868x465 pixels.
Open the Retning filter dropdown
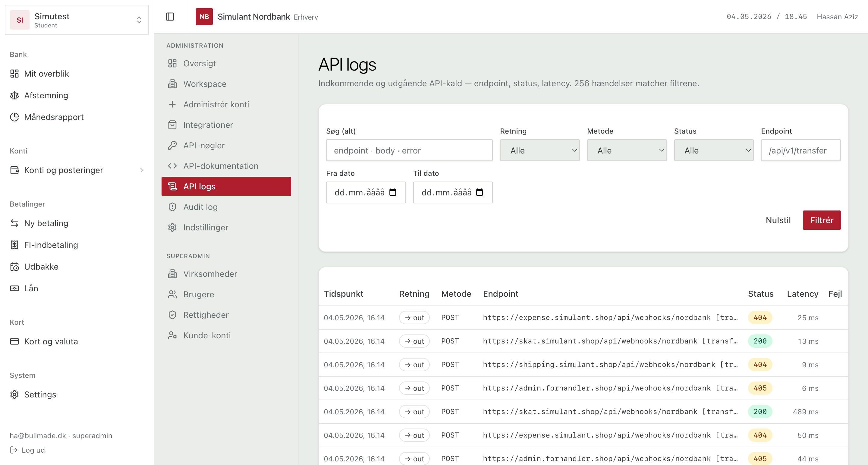(x=539, y=150)
